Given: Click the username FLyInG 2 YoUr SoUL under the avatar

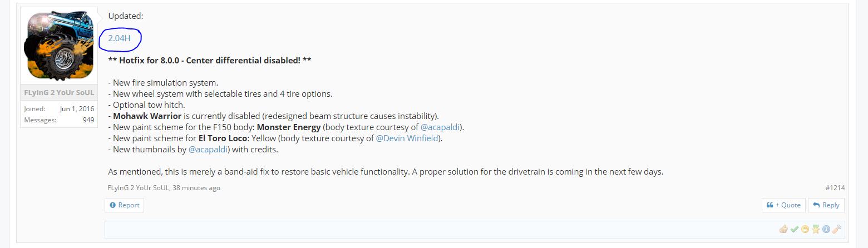Looking at the screenshot, I should coord(58,92).
